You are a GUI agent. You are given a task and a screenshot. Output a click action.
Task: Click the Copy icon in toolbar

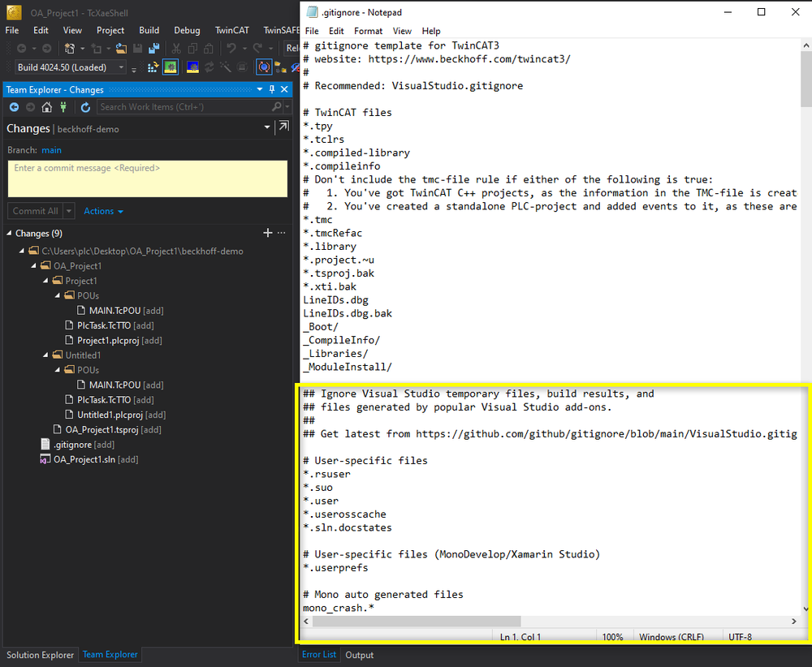192,49
